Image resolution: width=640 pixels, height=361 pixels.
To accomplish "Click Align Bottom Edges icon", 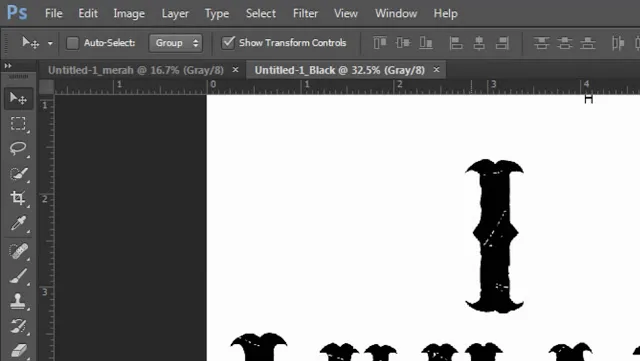I will point(426,42).
